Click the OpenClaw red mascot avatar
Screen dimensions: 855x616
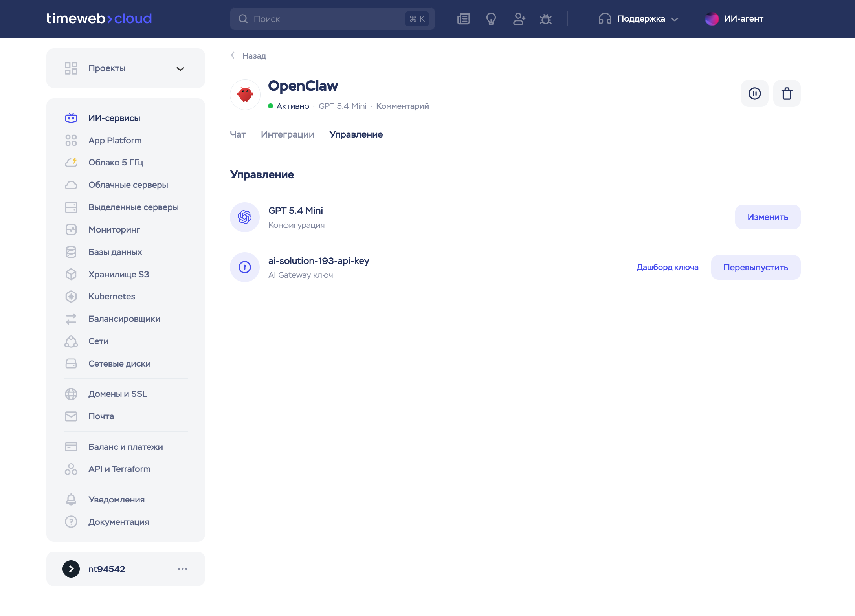245,95
